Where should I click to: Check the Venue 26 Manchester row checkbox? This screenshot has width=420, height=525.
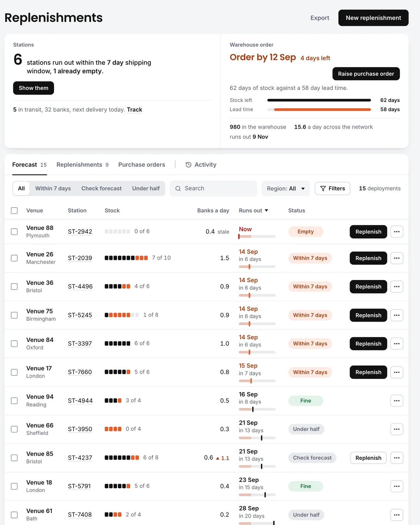14,258
